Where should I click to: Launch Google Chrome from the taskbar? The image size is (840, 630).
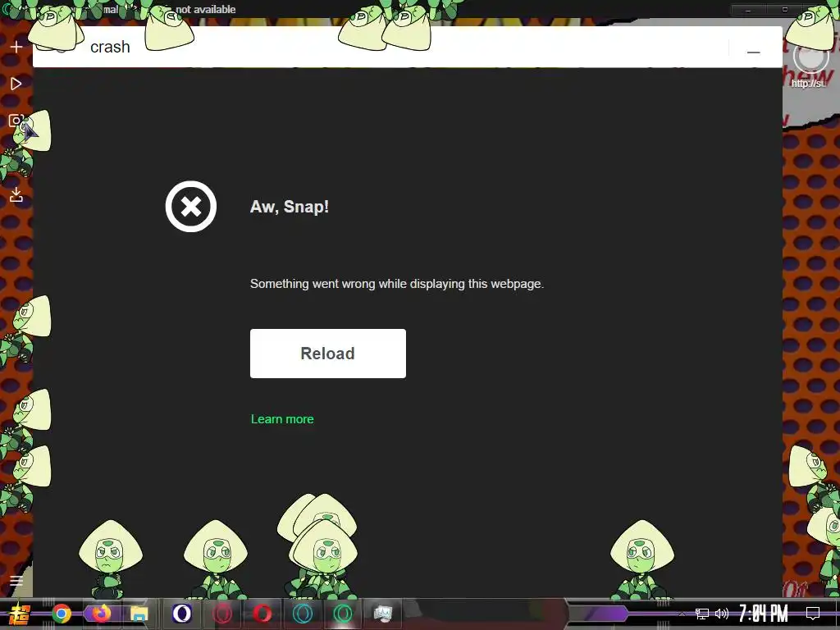[61, 614]
